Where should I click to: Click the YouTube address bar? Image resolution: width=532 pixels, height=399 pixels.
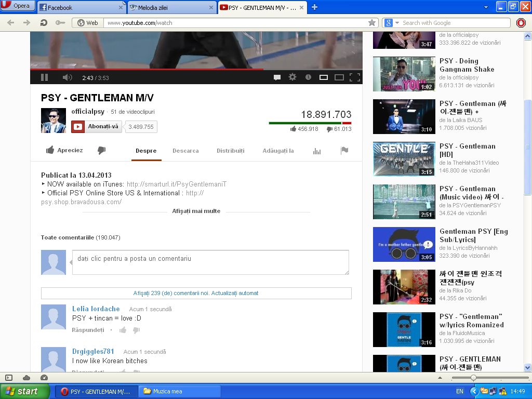[235, 23]
